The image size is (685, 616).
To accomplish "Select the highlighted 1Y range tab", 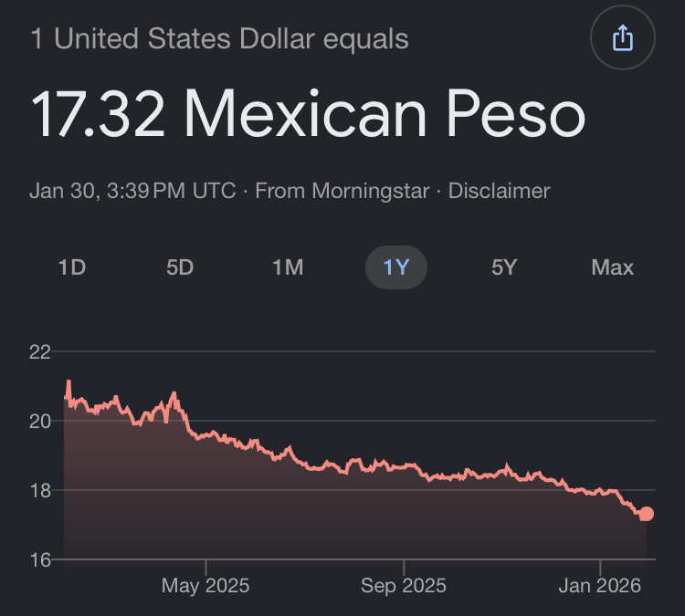I will pos(396,267).
